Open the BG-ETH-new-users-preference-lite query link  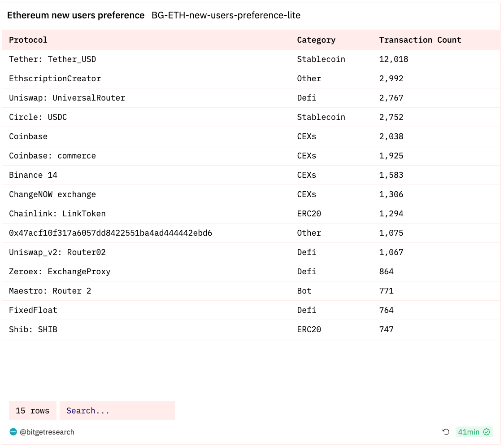226,15
